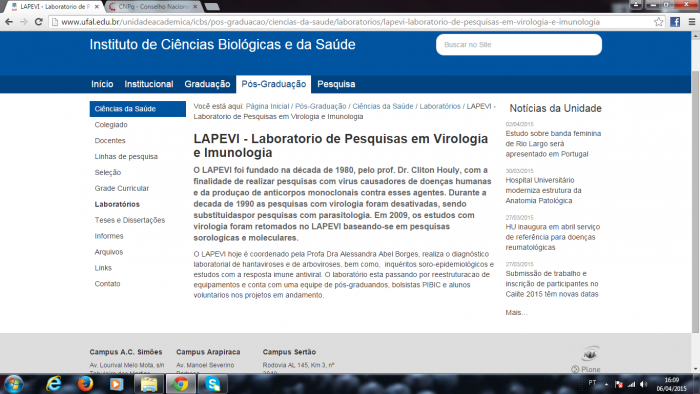Click scrollbar down arrow
This screenshot has height=394, width=700.
tap(695, 369)
